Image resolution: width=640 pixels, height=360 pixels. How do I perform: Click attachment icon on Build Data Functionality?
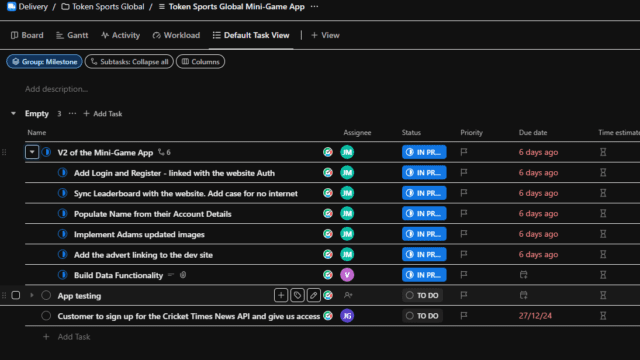point(183,275)
